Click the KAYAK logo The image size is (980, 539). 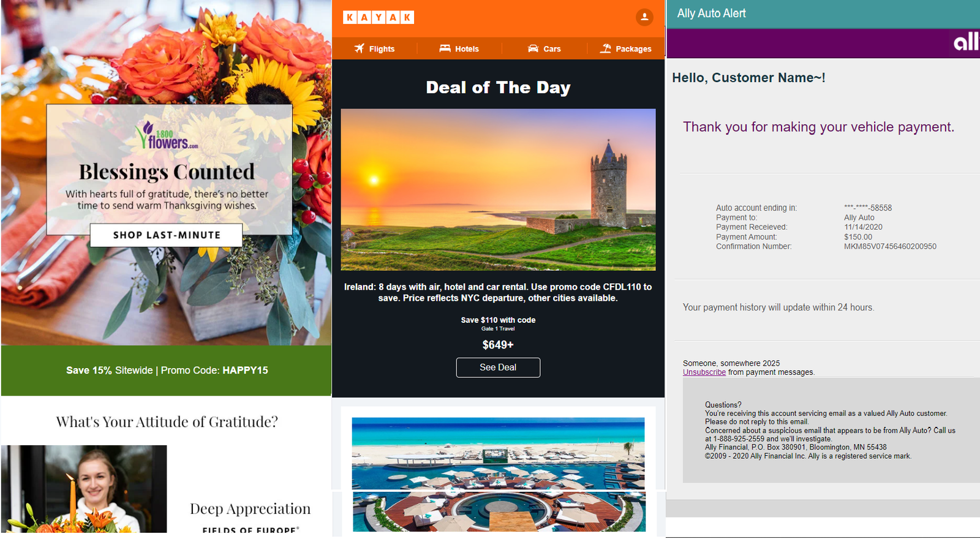click(x=379, y=17)
